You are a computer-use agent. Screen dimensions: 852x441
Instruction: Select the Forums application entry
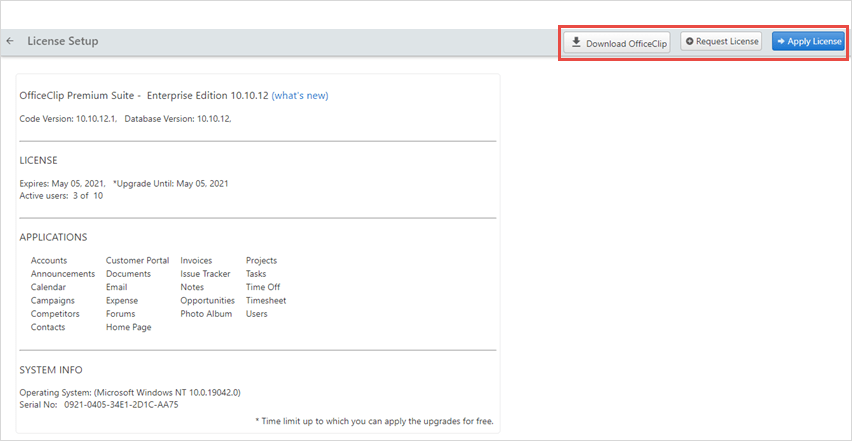pyautogui.click(x=121, y=314)
